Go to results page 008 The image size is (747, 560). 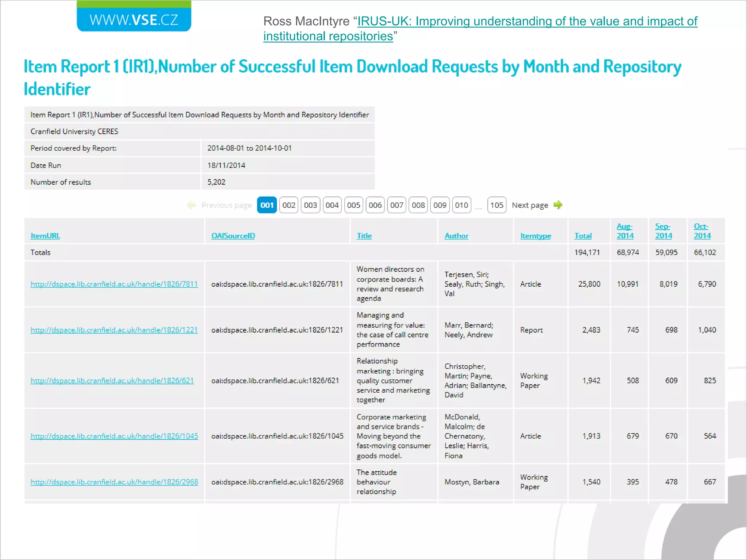[x=418, y=205]
